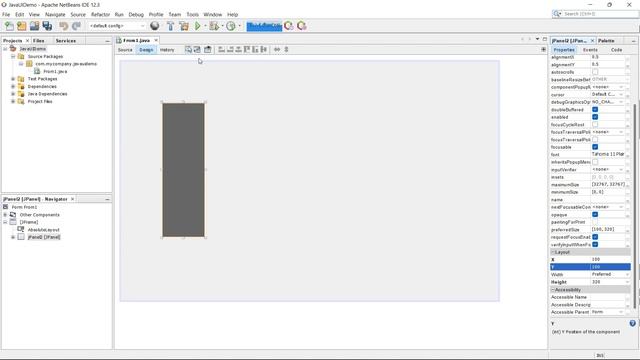Click the Profile Project clock icon
Screen dimensions: 640x360
tap(231, 26)
